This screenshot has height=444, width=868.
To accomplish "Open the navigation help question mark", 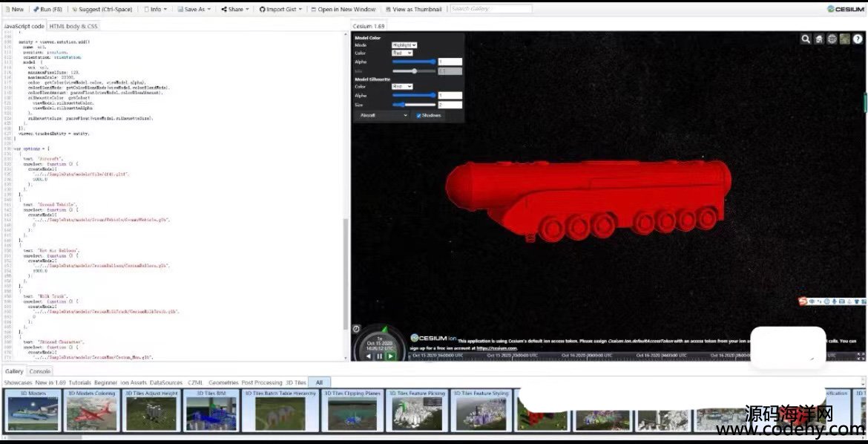I will coord(858,39).
